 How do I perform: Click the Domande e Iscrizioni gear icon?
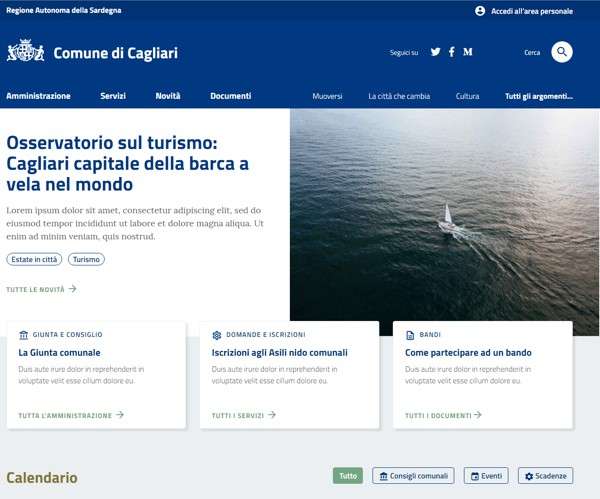tap(217, 335)
